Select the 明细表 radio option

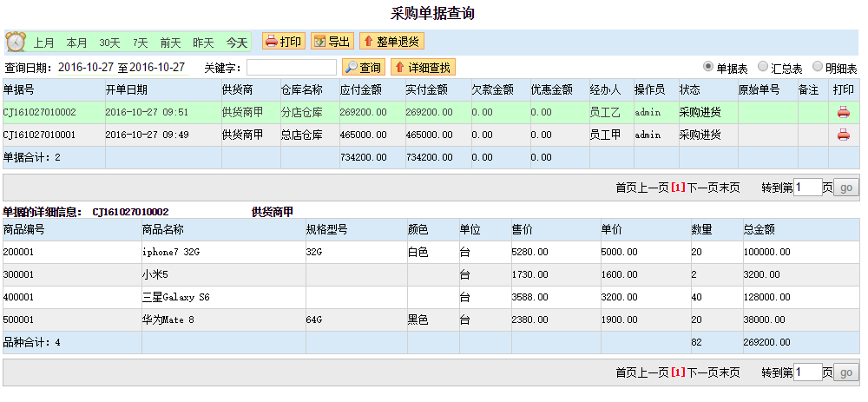coord(818,67)
